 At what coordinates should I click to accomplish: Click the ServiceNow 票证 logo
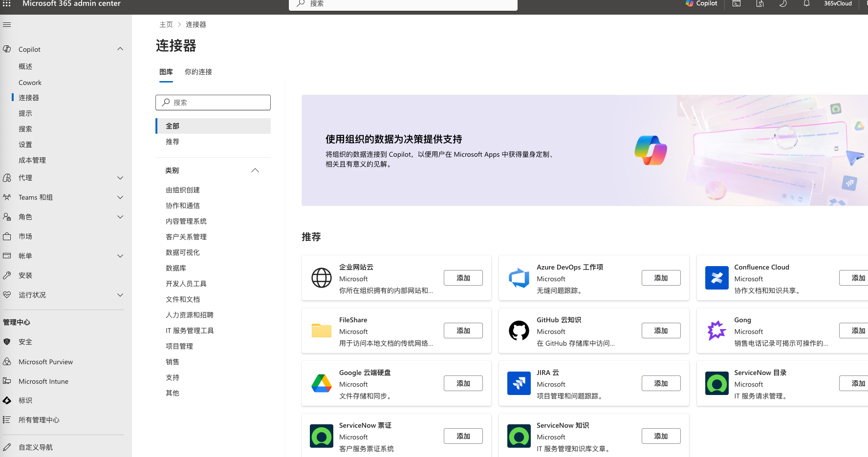(322, 436)
